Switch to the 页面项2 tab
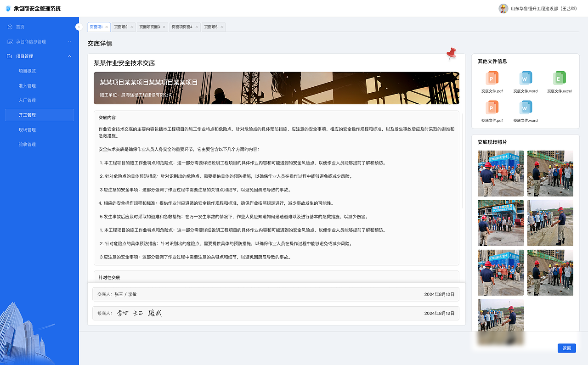The width and height of the screenshot is (588, 365). pos(121,27)
